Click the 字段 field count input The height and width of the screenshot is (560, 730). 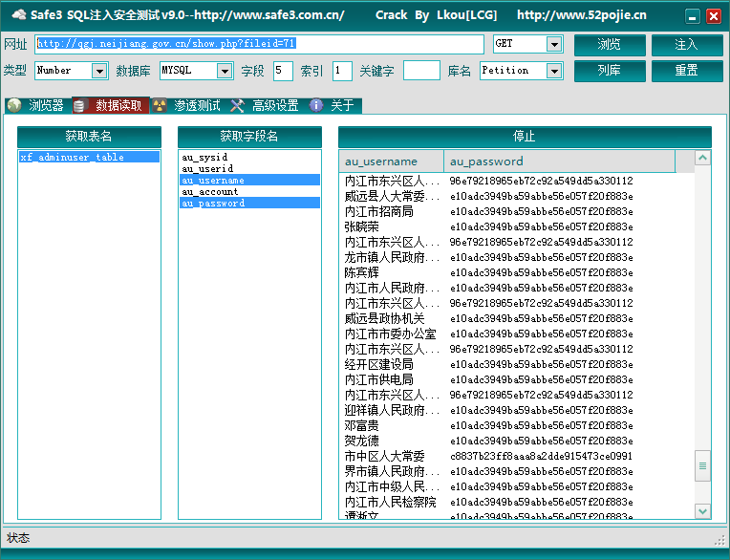coord(283,71)
